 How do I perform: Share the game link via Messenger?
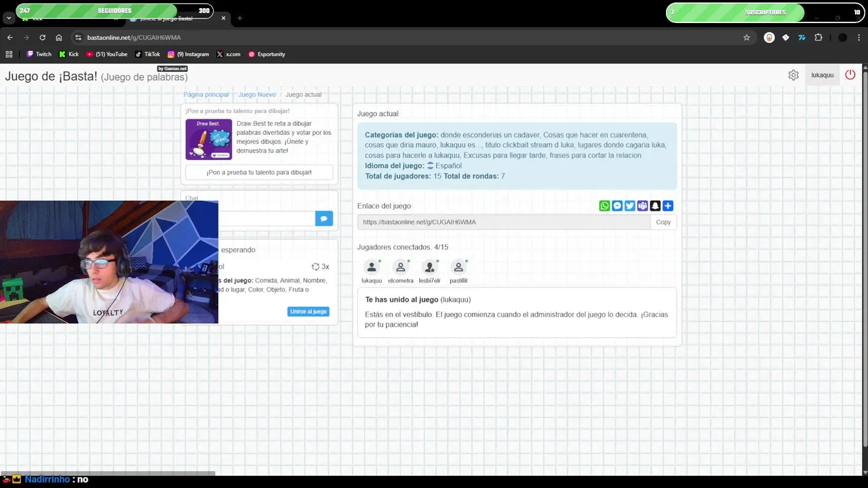click(x=617, y=205)
